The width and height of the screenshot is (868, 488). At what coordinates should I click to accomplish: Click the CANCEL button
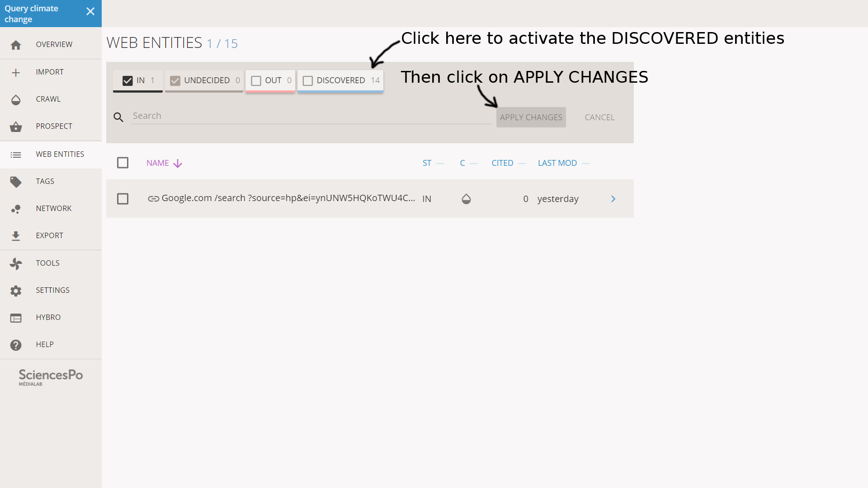600,117
